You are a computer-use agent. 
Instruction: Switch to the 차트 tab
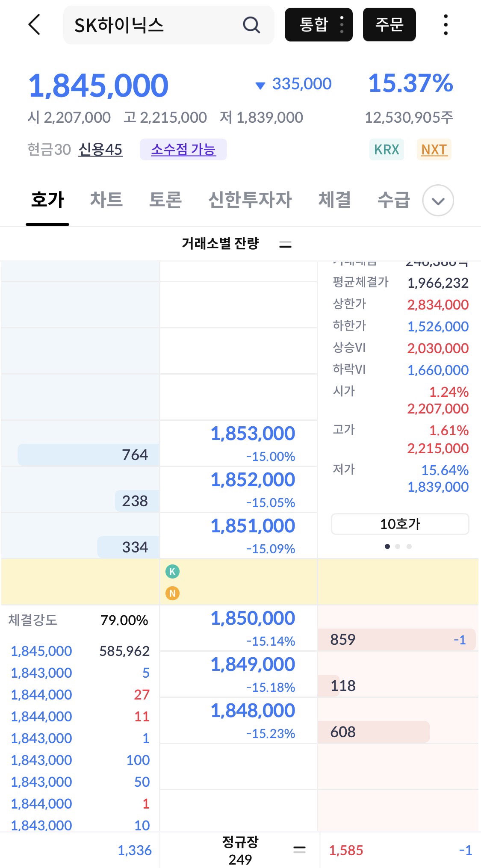tap(106, 200)
